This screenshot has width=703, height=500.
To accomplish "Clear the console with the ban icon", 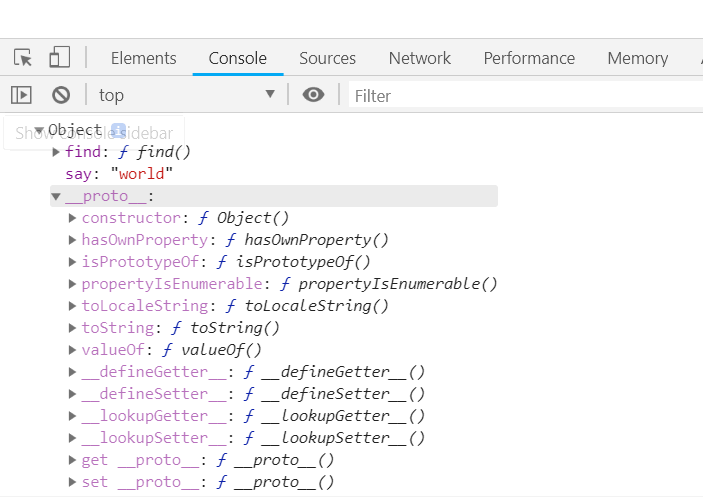I will pos(61,95).
